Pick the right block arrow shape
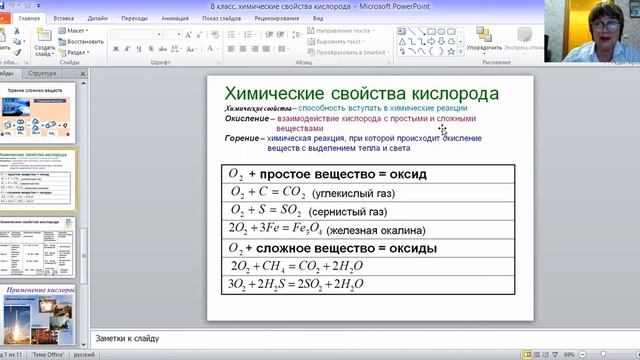 (431, 42)
